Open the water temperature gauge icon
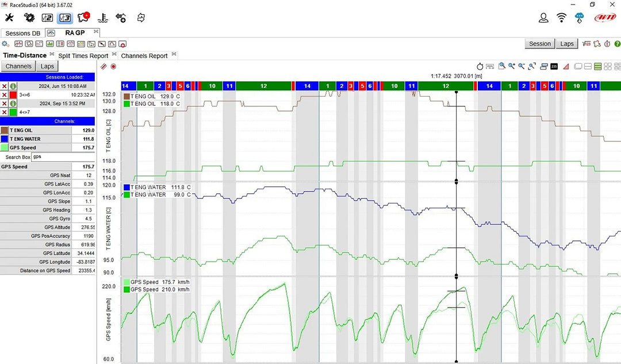 pyautogui.click(x=103, y=17)
